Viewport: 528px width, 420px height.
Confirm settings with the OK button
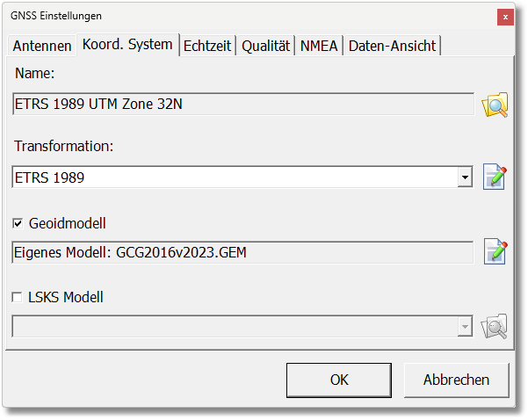coord(339,380)
